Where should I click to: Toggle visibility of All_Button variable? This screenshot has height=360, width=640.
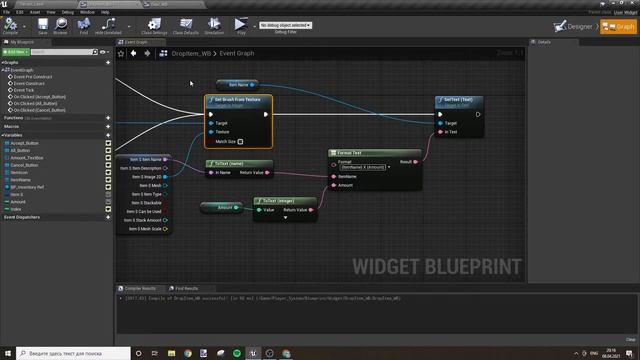[x=108, y=151]
